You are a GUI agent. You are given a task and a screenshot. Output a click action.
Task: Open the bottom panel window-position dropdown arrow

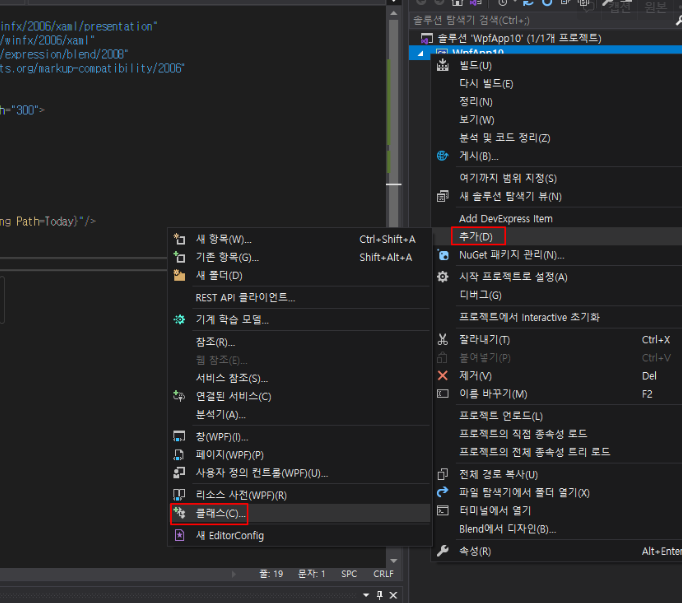point(366,595)
